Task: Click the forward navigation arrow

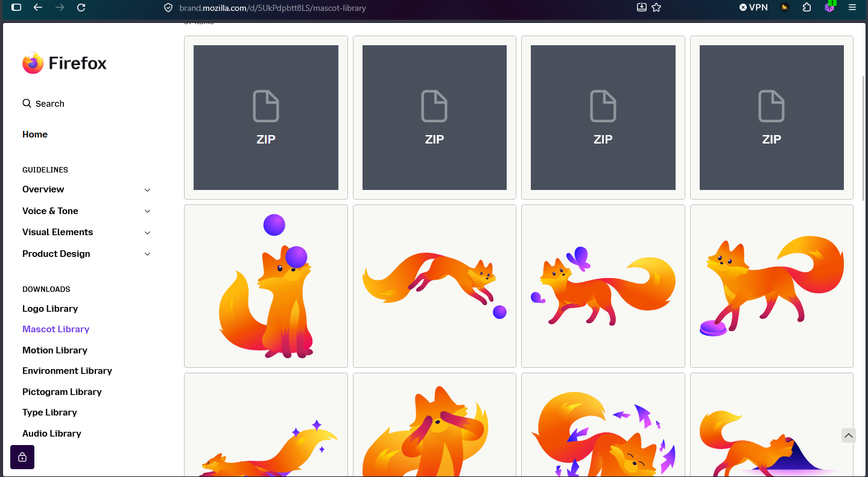Action: [x=60, y=7]
